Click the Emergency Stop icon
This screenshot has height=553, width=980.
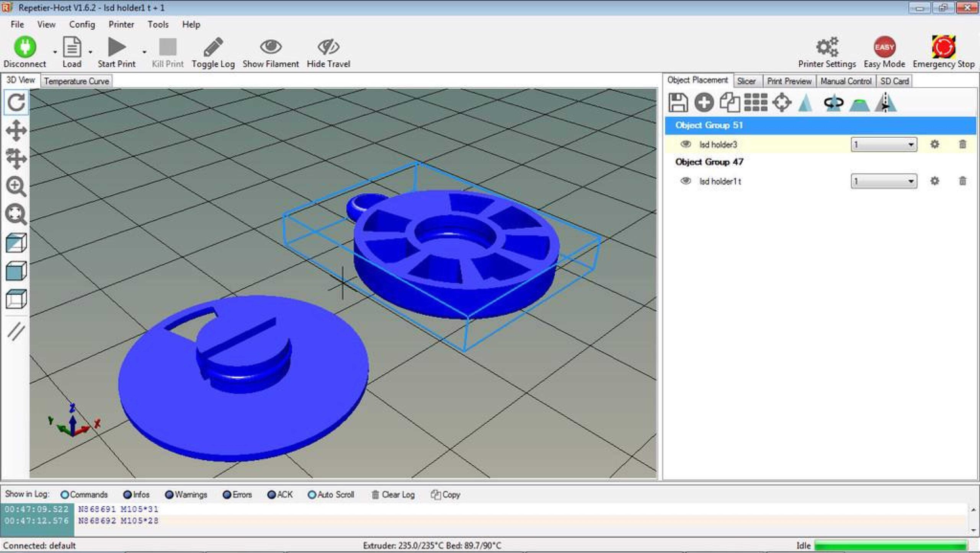(943, 47)
